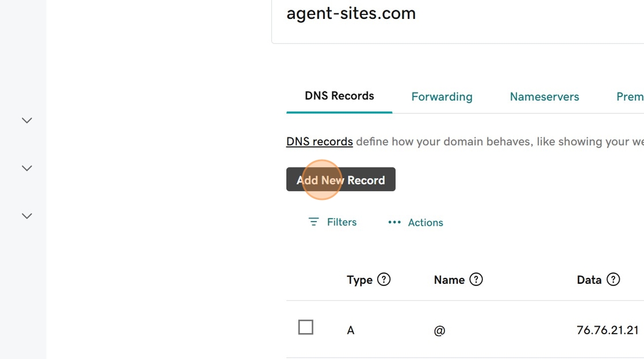Click the Actions three-dot icon
The image size is (644, 359).
click(394, 222)
